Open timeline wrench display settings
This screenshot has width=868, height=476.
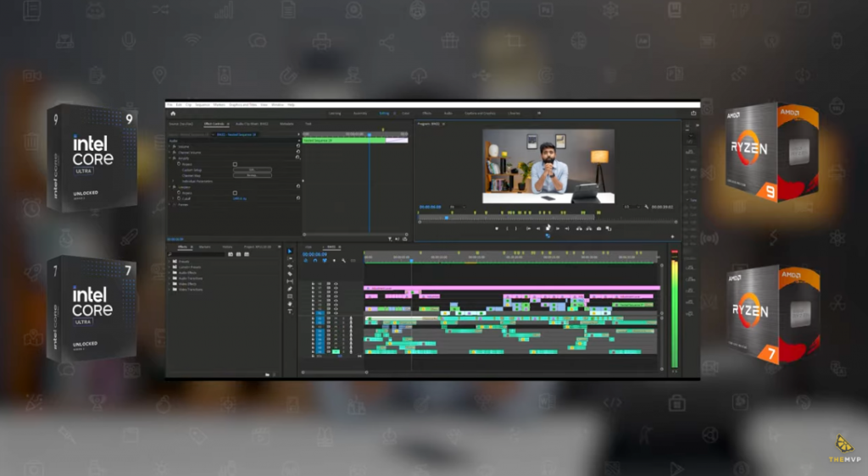tap(343, 261)
